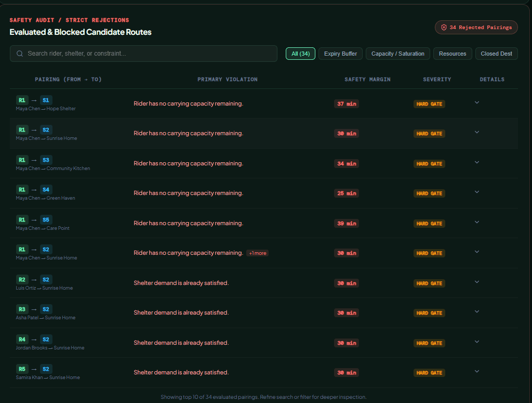Expand details for Maya Chen to Hope Shelter
532x403 pixels.
(x=477, y=102)
